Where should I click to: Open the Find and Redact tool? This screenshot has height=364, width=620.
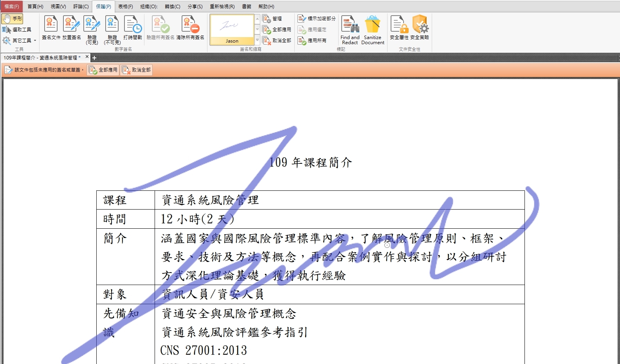pyautogui.click(x=350, y=30)
